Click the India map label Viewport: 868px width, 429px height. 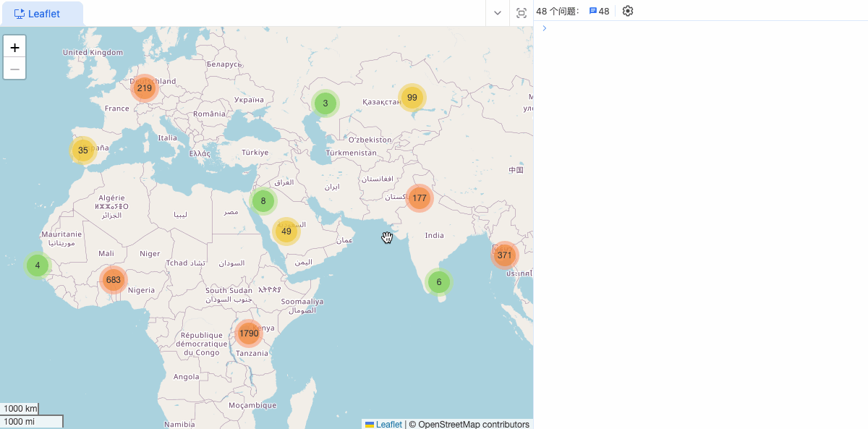click(x=435, y=235)
